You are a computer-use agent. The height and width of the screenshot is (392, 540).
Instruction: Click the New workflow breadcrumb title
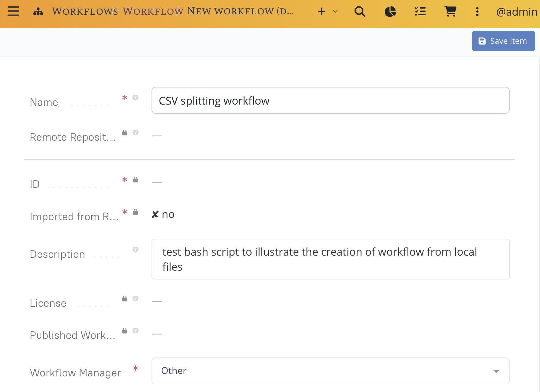(x=240, y=11)
